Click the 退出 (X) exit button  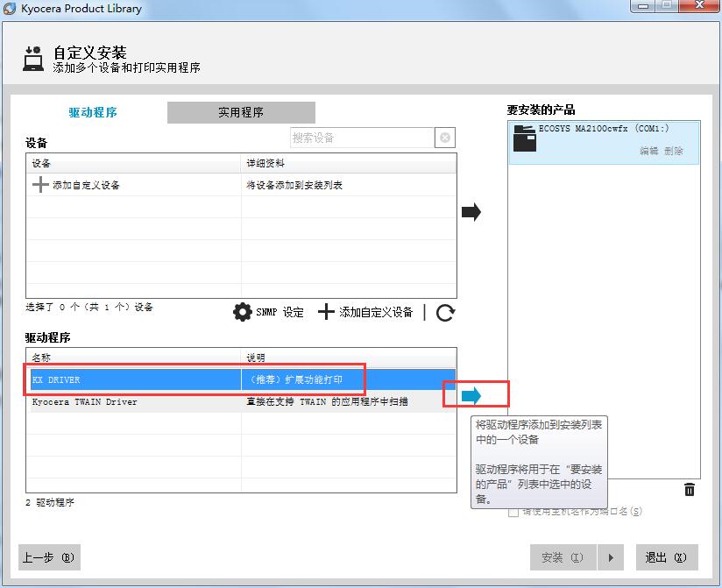tap(667, 557)
